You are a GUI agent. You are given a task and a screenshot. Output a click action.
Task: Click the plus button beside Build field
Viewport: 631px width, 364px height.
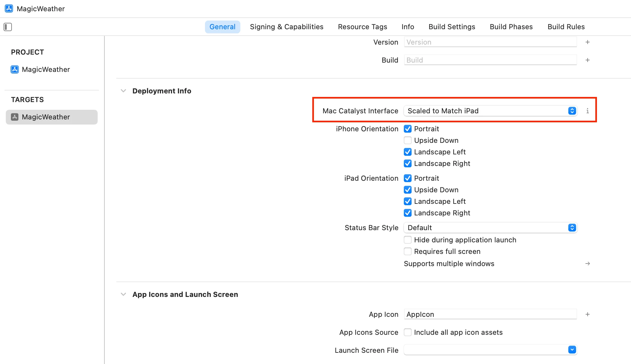pyautogui.click(x=588, y=60)
